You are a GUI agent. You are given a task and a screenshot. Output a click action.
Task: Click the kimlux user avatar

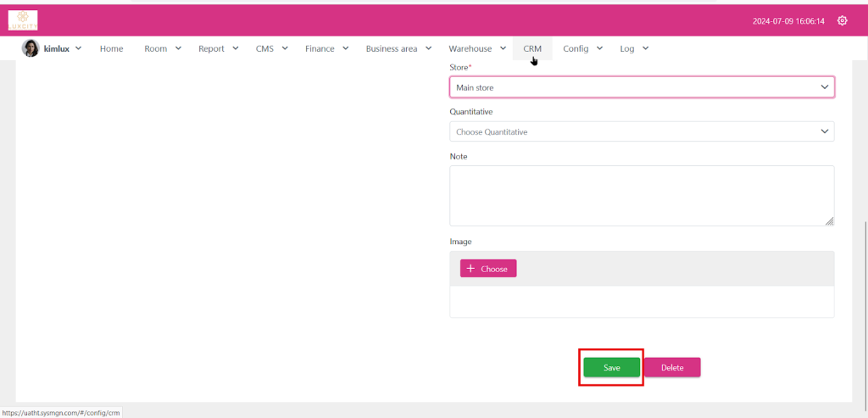31,48
